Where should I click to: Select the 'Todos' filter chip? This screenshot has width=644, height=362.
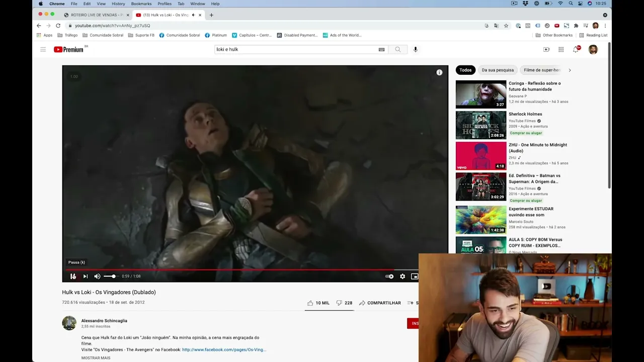(465, 70)
